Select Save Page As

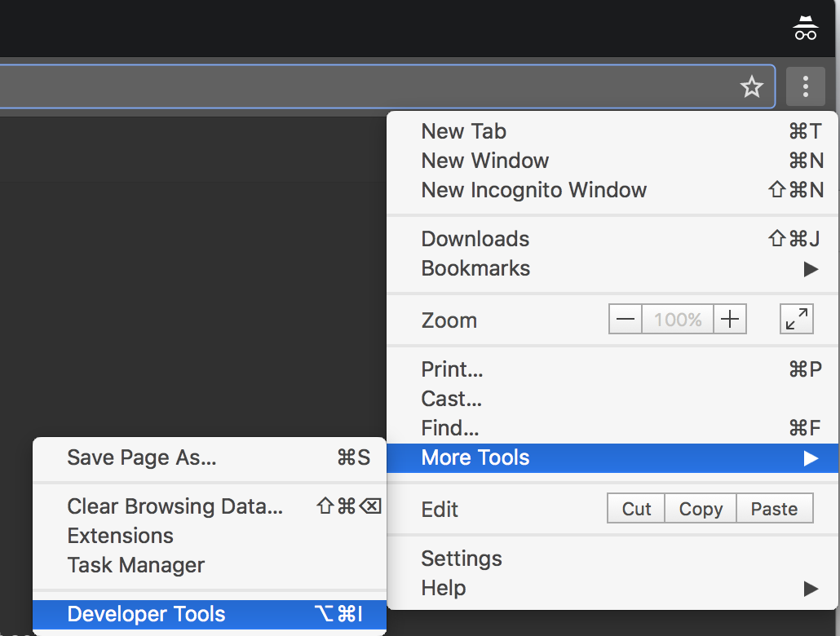tap(142, 457)
